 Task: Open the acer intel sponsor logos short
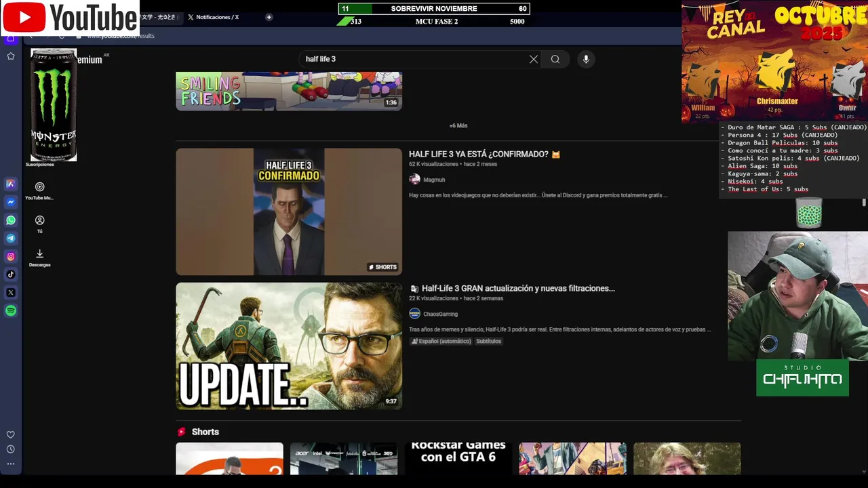coord(344,459)
